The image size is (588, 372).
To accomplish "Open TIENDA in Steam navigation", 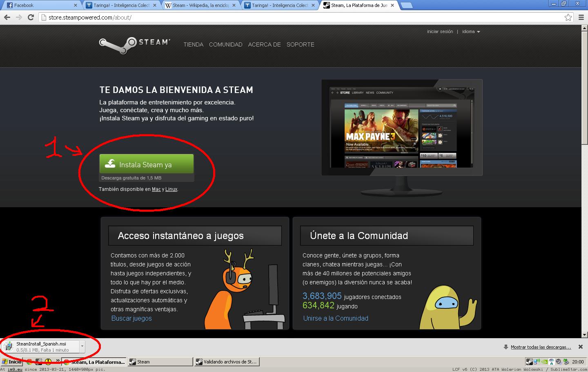I will click(193, 44).
